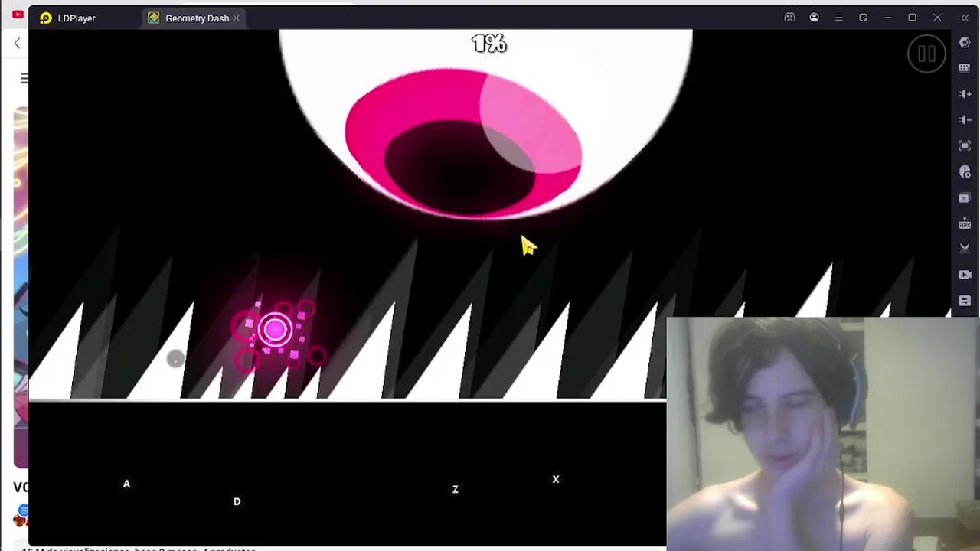
Task: Tap the A key mapping marker
Action: pos(126,484)
